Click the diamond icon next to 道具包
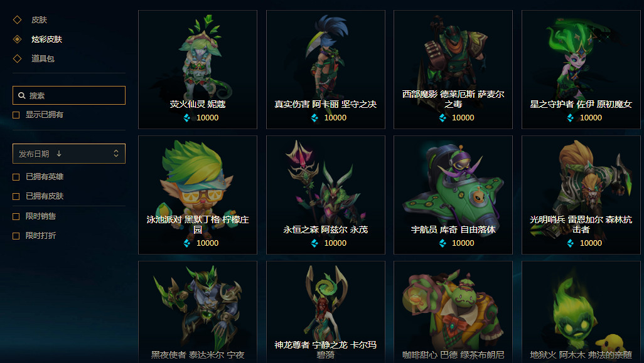Image resolution: width=644 pixels, height=363 pixels. point(17,59)
